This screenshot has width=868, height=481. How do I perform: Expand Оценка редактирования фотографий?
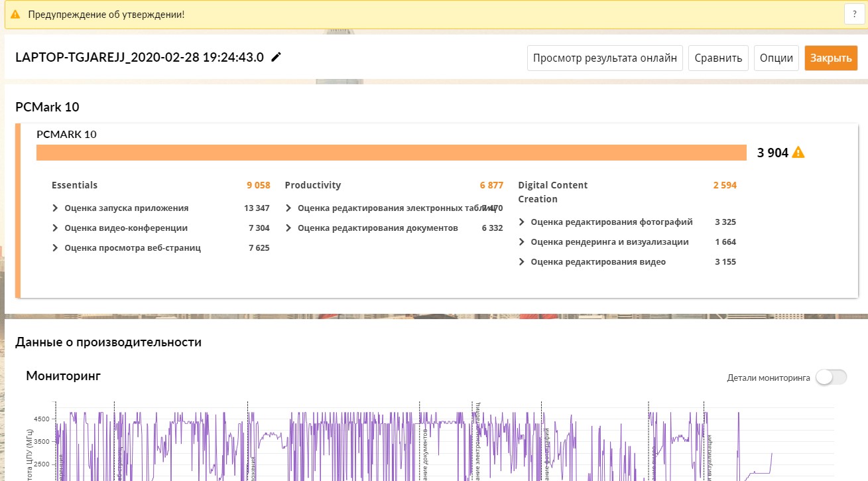click(x=522, y=222)
